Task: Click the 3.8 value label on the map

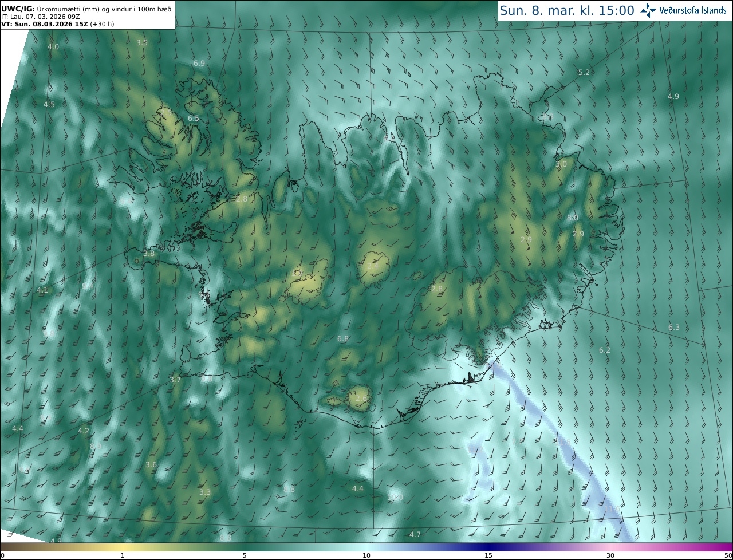Action: [149, 253]
